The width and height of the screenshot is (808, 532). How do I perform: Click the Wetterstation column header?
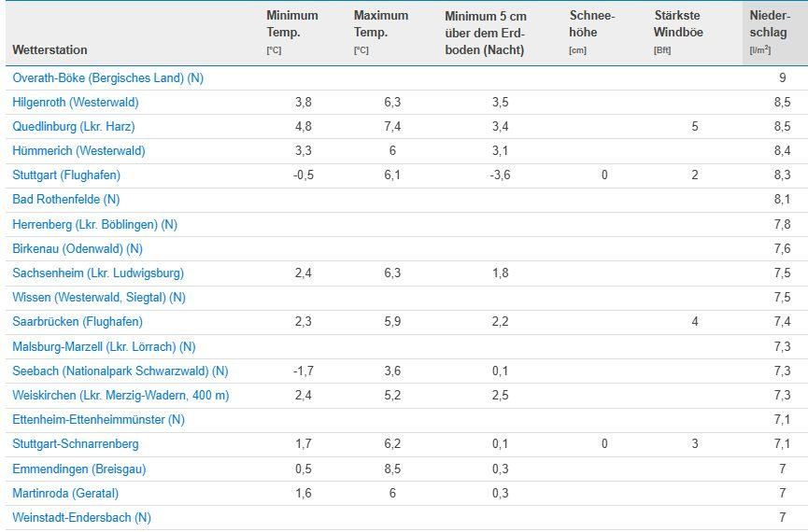click(x=50, y=49)
